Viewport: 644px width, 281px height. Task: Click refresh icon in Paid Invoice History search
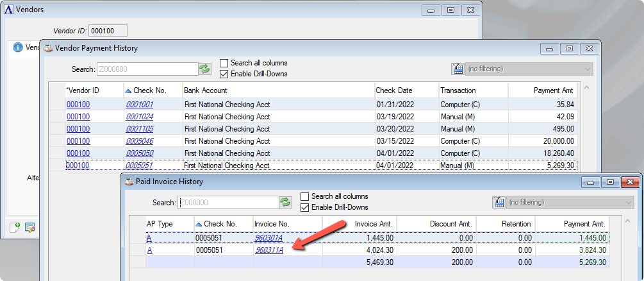click(x=285, y=202)
